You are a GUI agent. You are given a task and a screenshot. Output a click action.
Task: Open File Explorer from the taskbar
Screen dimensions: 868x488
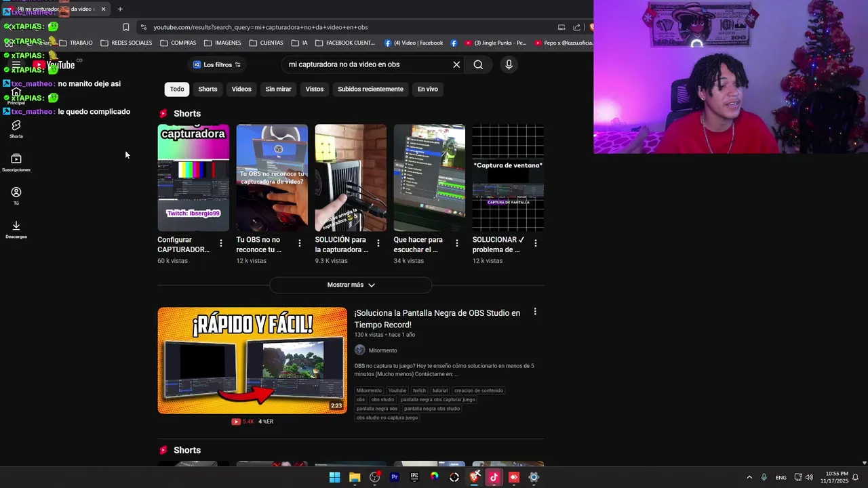(355, 477)
